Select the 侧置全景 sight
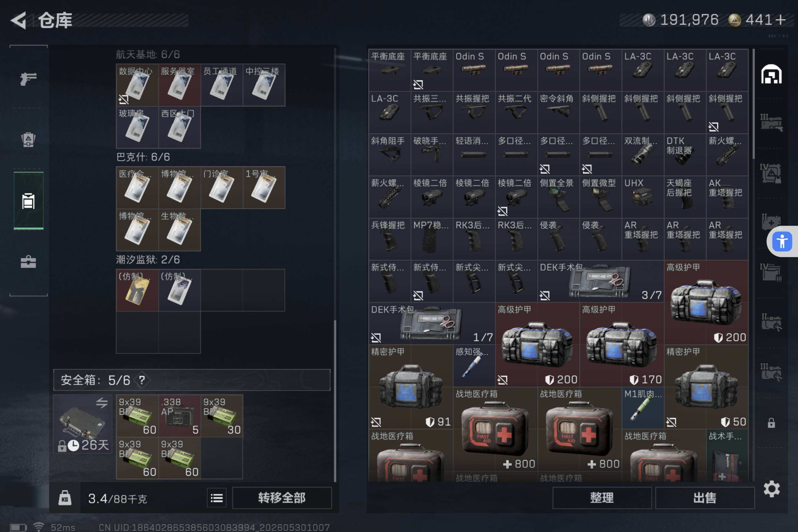 tap(559, 197)
